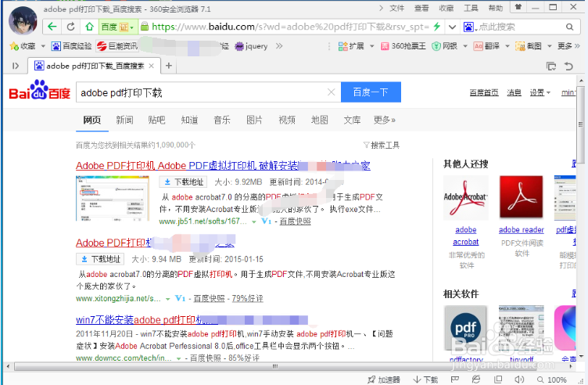The image size is (588, 385).
Task: Open the browser home page icon
Action: (x=89, y=27)
